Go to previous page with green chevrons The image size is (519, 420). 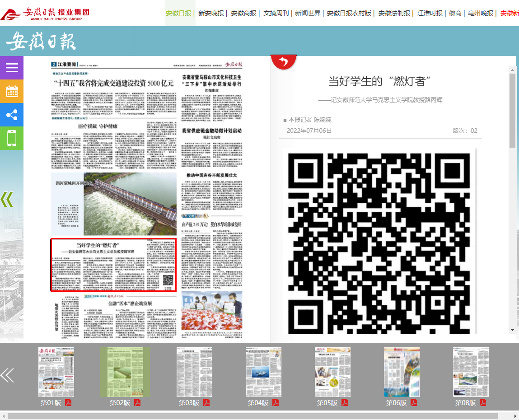coord(7,199)
